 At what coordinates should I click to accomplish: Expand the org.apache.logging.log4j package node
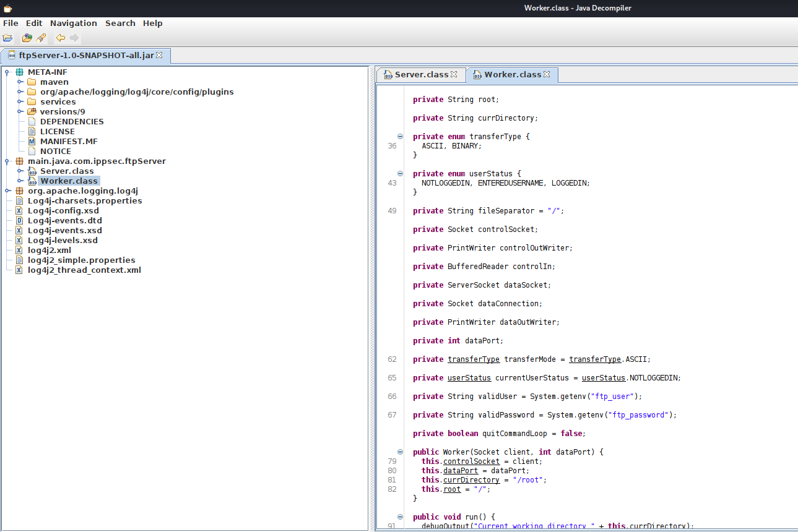(7, 191)
